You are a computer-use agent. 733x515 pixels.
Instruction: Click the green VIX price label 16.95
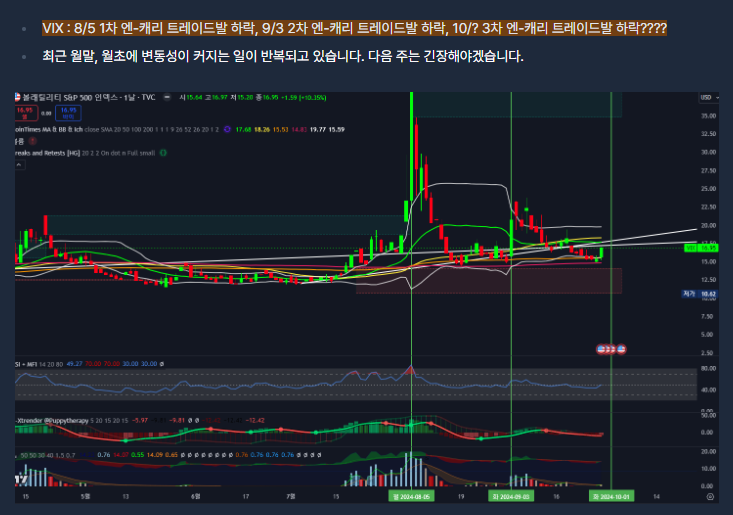pyautogui.click(x=707, y=248)
